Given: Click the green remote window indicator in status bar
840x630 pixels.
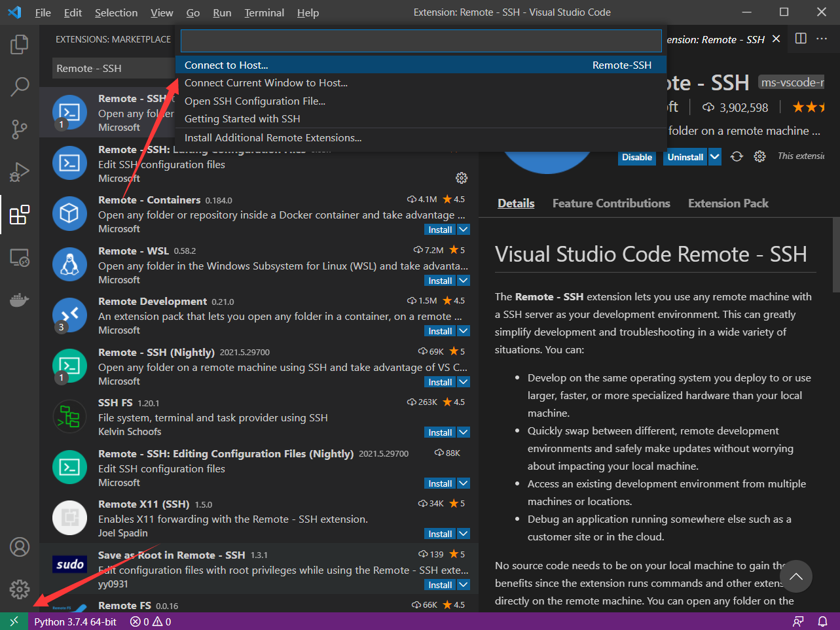Looking at the screenshot, I should pyautogui.click(x=13, y=621).
